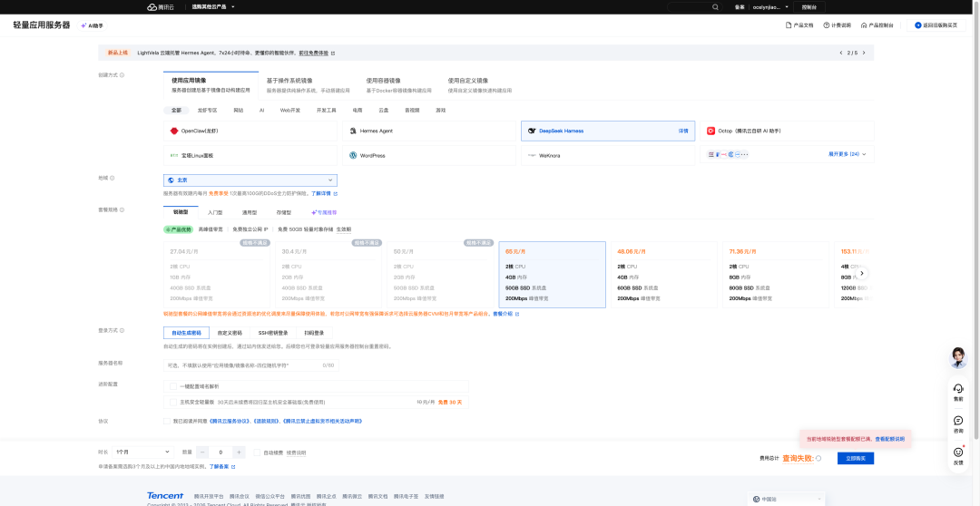Switch to 使用自定义镜像 tab
Screen dimensions: 980x506
[x=479, y=85]
